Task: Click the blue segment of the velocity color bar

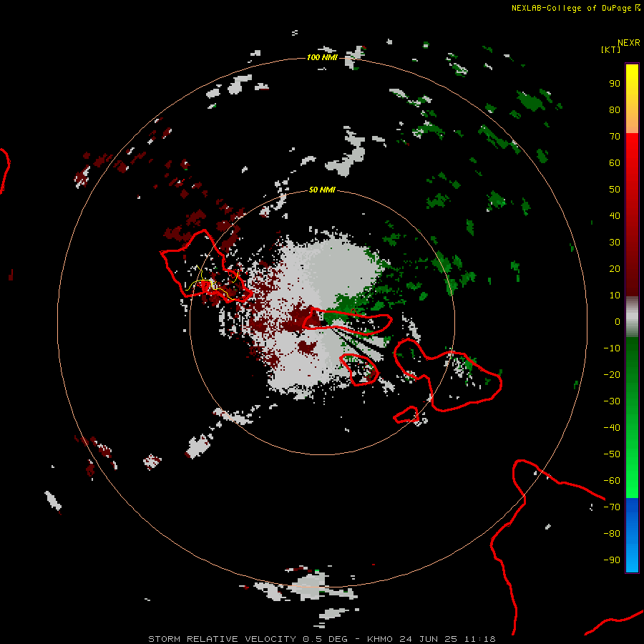Action: [632, 535]
